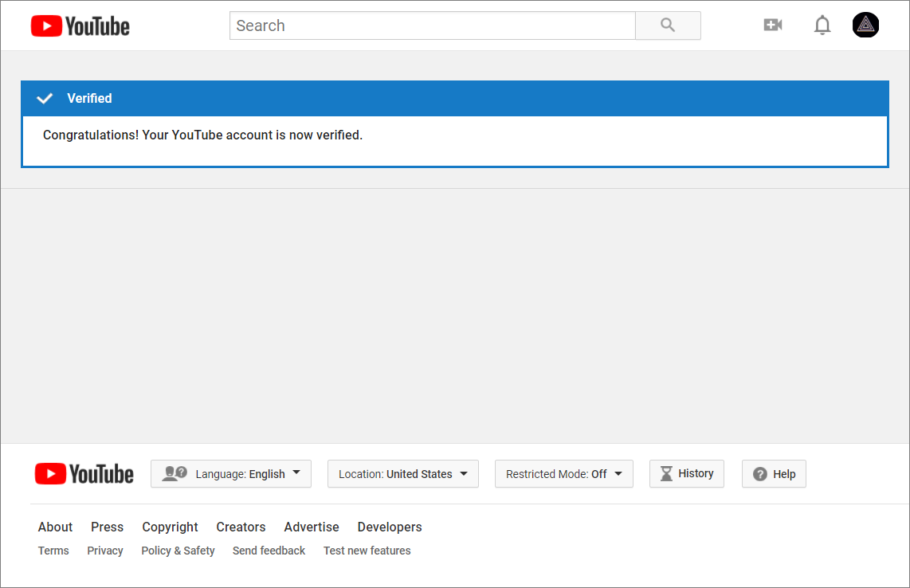Open Help with question mark icon
The image size is (910, 588).
pyautogui.click(x=774, y=474)
